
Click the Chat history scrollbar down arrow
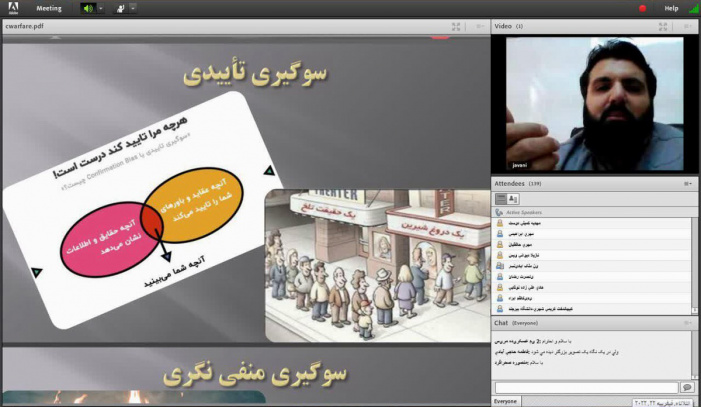coord(695,377)
